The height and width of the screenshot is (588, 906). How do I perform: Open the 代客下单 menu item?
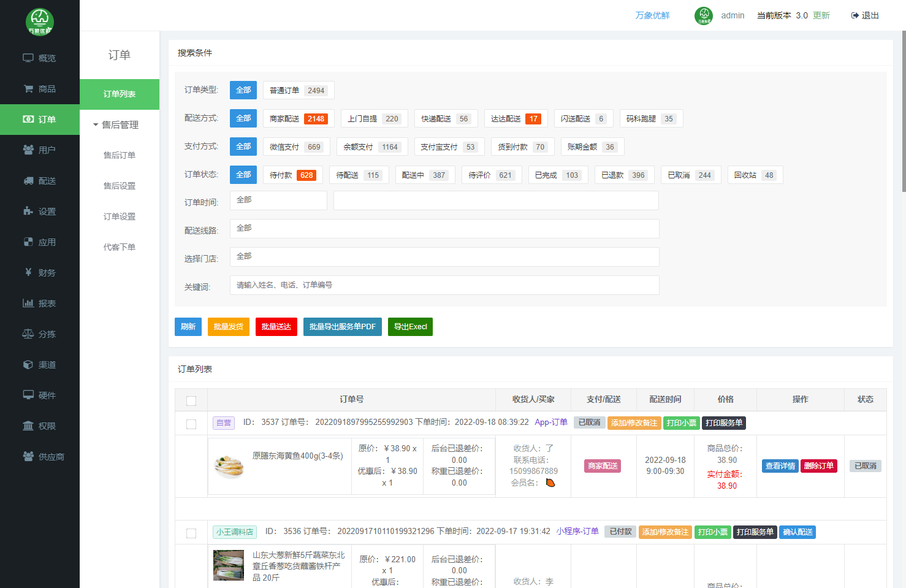120,248
